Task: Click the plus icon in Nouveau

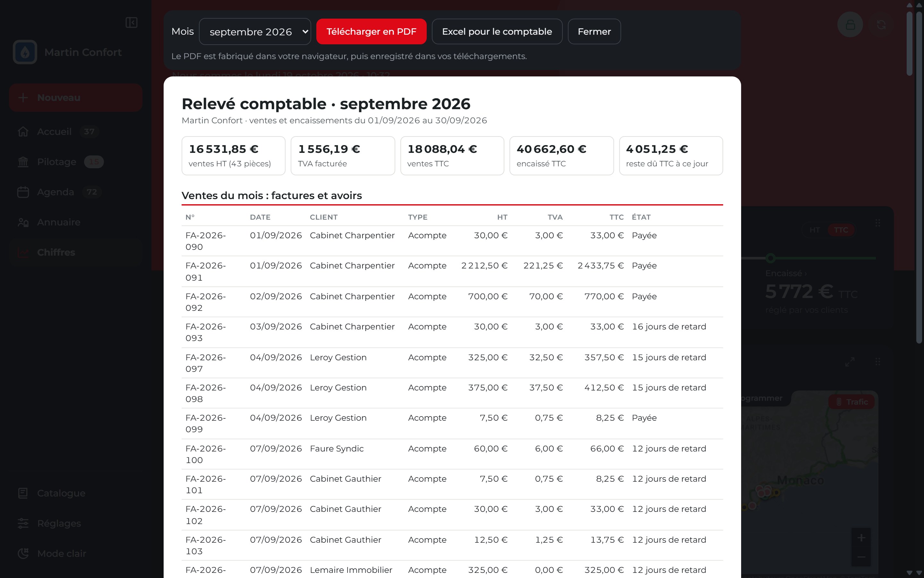Action: point(23,98)
